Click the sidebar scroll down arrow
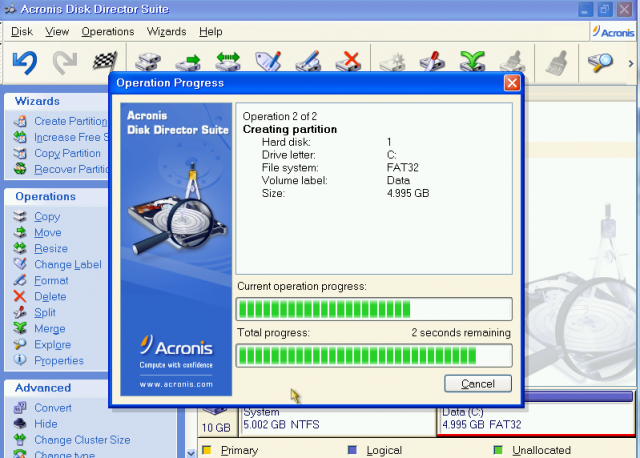This screenshot has width=640, height=458. pyautogui.click(x=191, y=453)
